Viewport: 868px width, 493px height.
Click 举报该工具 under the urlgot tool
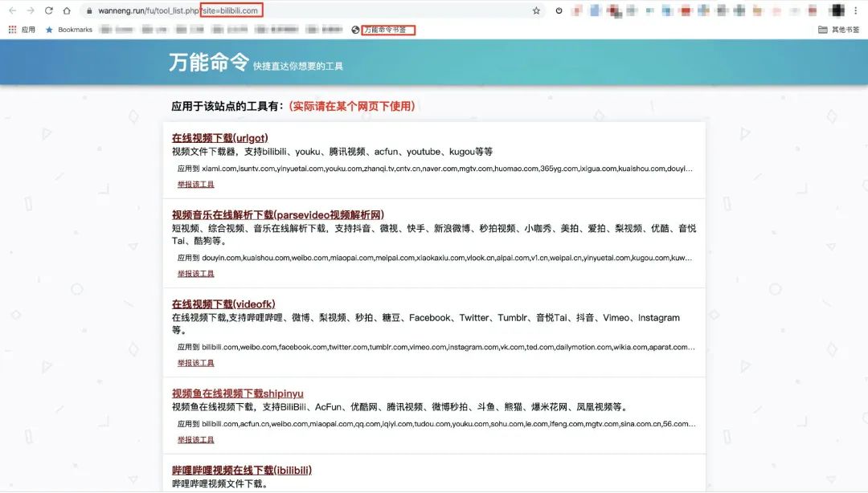coord(195,183)
